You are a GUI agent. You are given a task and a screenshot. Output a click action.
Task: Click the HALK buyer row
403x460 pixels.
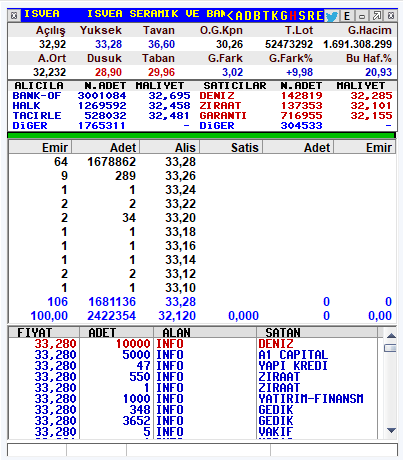[102, 106]
